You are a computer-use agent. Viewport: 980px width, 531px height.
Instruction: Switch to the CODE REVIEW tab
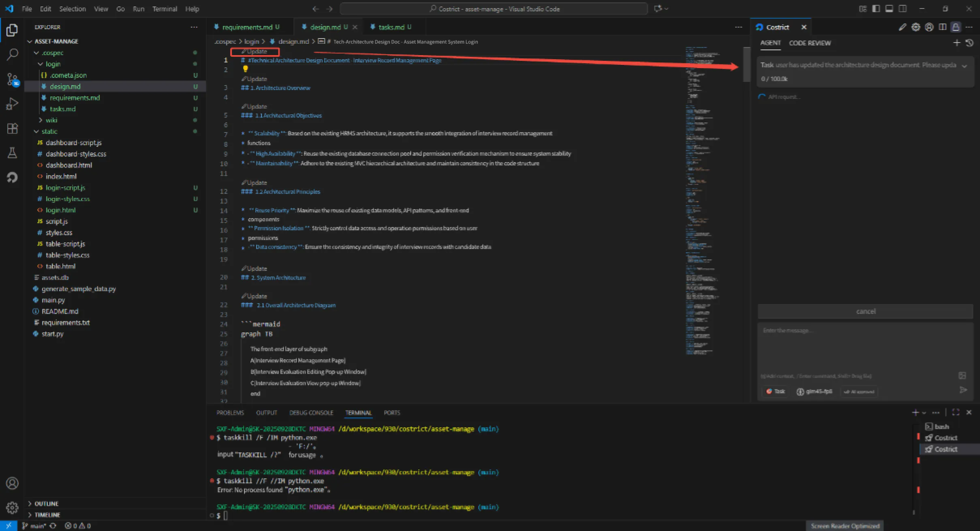pos(810,43)
